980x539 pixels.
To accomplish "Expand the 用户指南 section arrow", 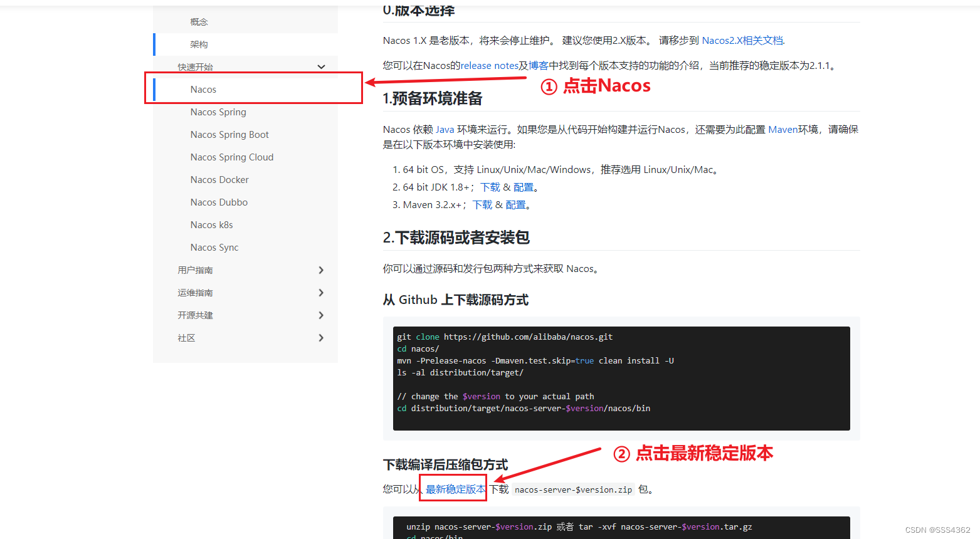I will 321,270.
